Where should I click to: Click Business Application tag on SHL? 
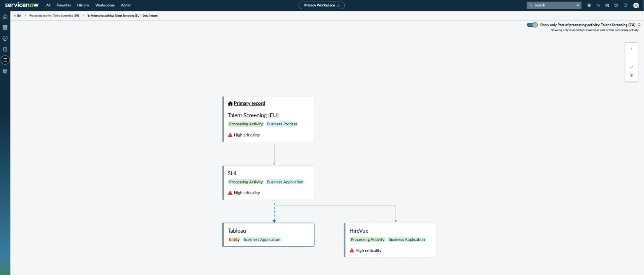pos(285,182)
